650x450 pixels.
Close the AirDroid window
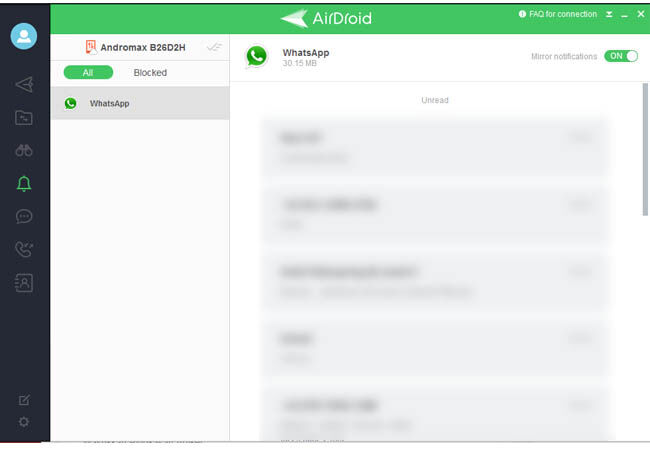pyautogui.click(x=640, y=14)
